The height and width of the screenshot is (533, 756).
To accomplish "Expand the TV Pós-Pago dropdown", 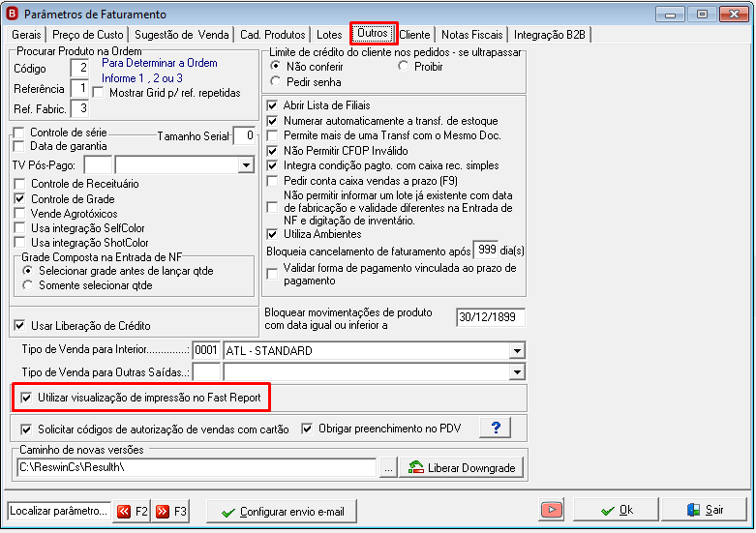I will (x=247, y=165).
